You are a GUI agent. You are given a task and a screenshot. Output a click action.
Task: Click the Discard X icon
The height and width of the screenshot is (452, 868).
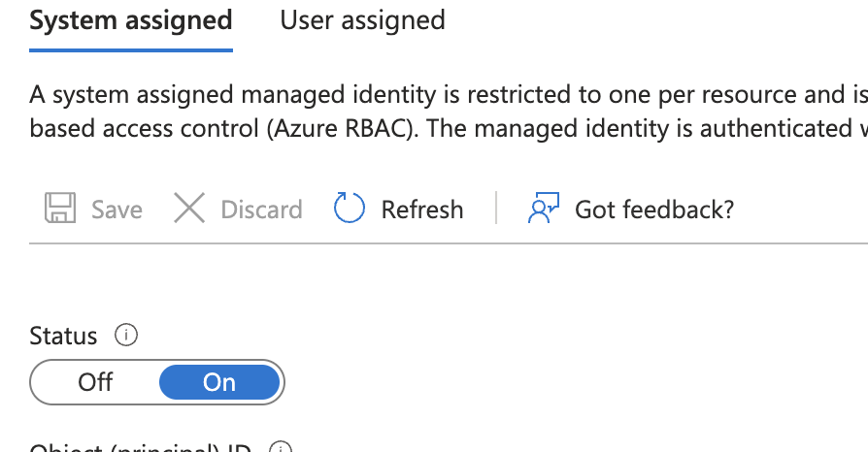[189, 209]
